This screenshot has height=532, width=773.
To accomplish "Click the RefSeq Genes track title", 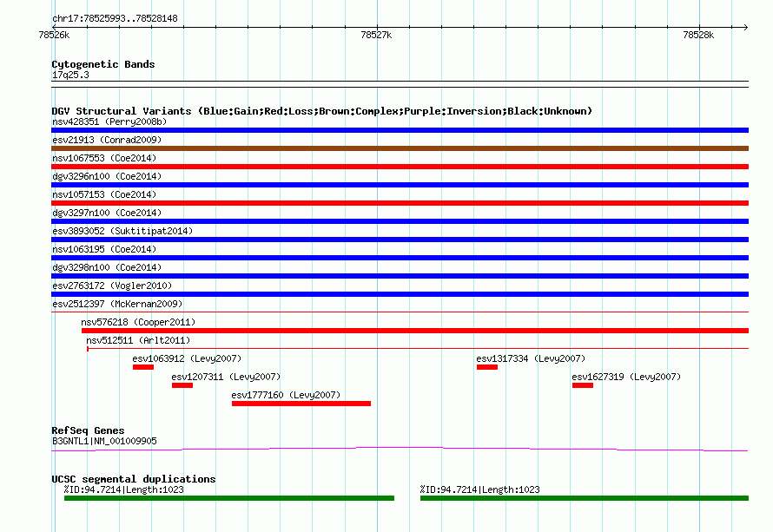I will (x=88, y=430).
